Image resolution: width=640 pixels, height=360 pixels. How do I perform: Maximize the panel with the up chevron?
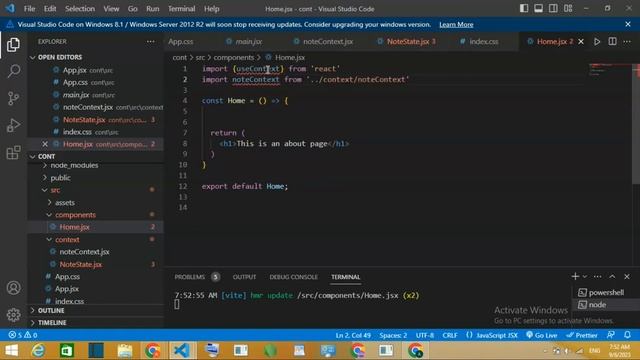(x=612, y=276)
